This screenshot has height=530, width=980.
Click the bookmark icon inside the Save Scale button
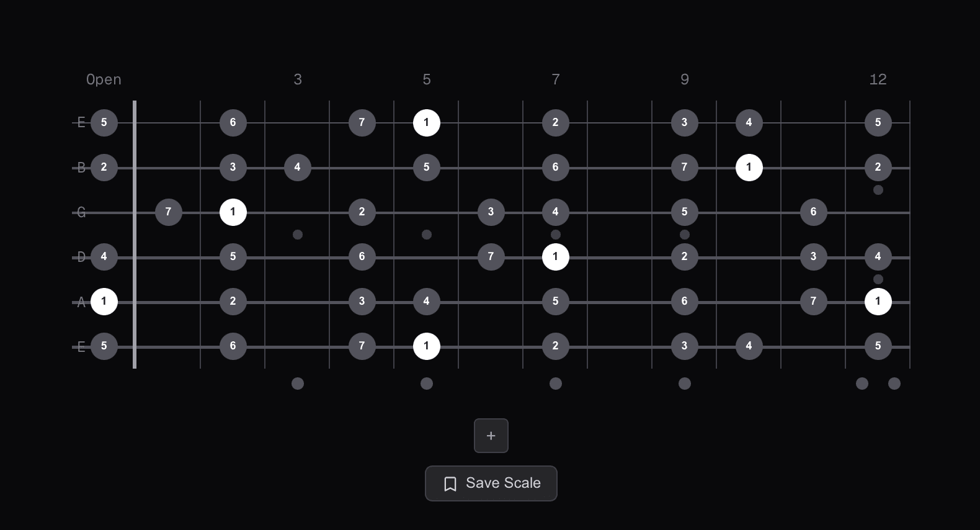[450, 483]
